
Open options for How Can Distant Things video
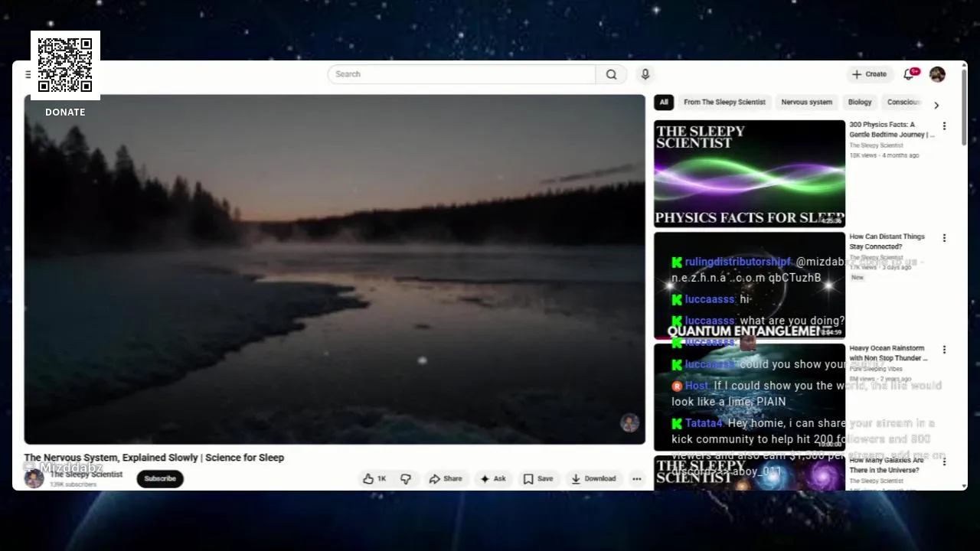[x=944, y=238]
